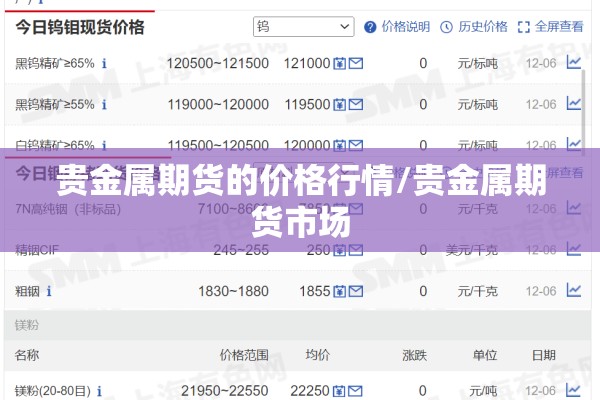Screen dimensions: 600x400
Task: Click the 元/千克 unit in 粗铟 row
Action: (x=478, y=291)
